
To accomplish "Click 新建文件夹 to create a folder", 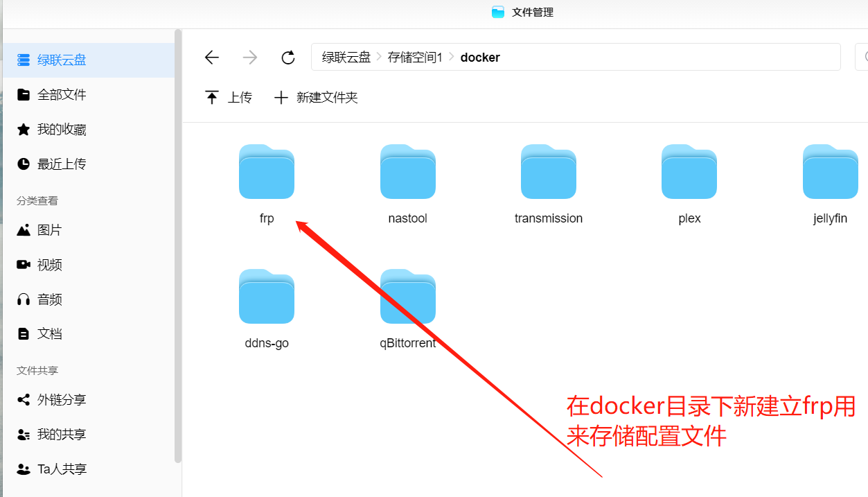I will tap(316, 98).
